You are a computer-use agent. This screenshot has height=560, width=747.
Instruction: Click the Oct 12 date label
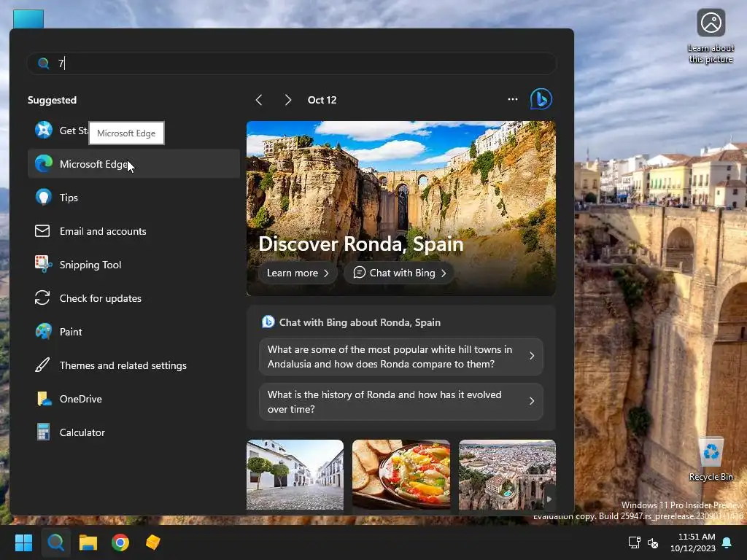pos(322,99)
